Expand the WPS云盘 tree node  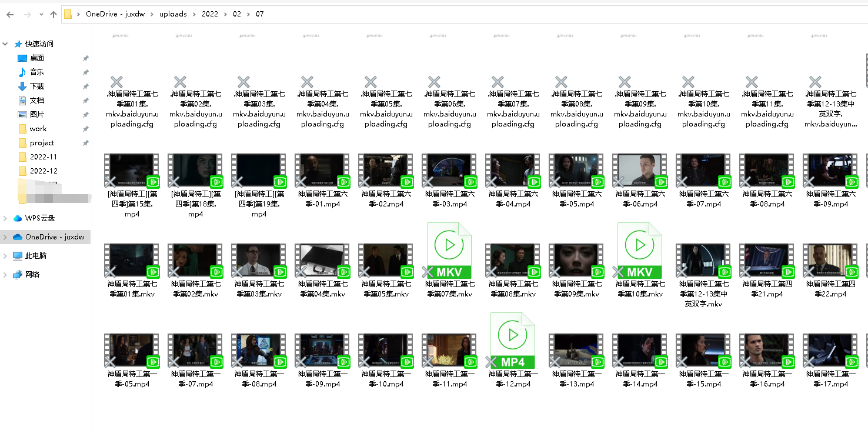(x=5, y=218)
